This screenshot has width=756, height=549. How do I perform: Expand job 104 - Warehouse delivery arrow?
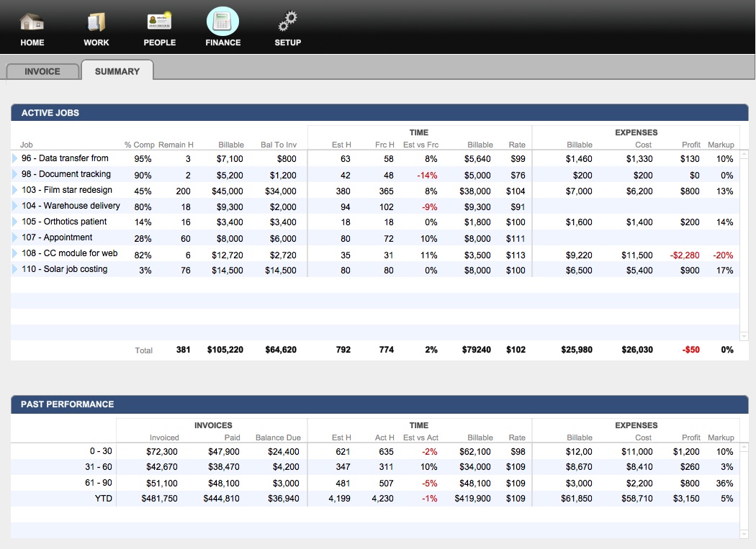15,206
